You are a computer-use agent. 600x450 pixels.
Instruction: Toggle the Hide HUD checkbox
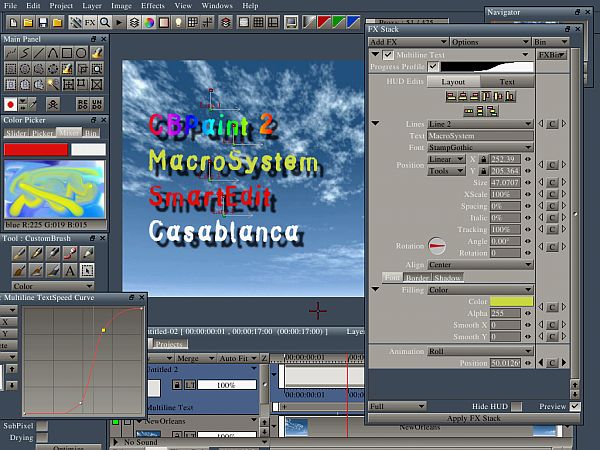tap(516, 406)
